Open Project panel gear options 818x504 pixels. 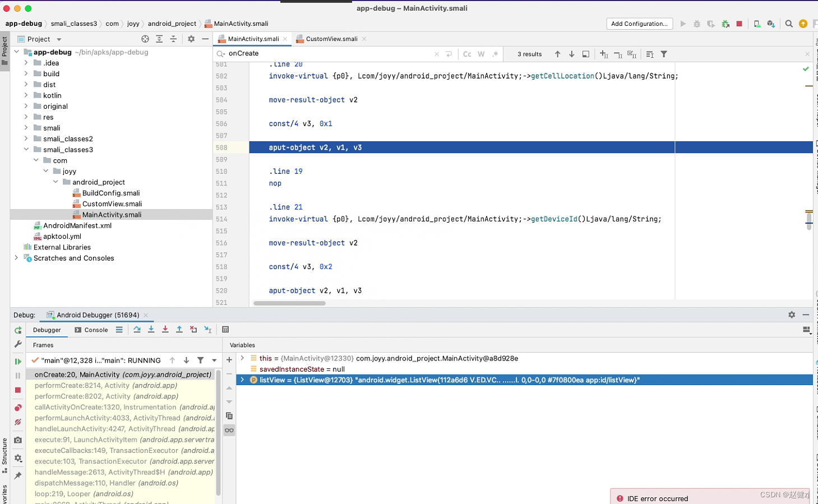click(x=191, y=39)
